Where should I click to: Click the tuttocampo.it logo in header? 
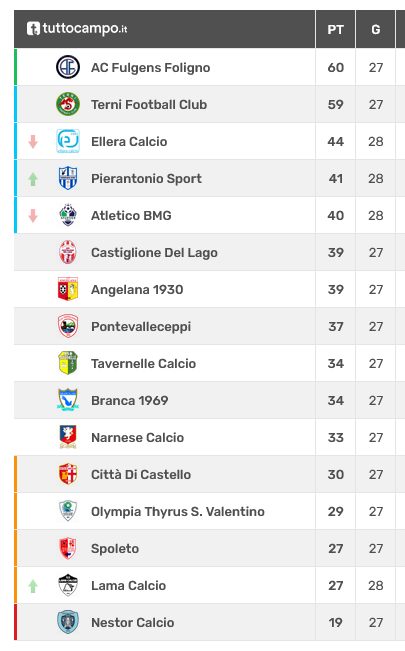click(x=77, y=29)
